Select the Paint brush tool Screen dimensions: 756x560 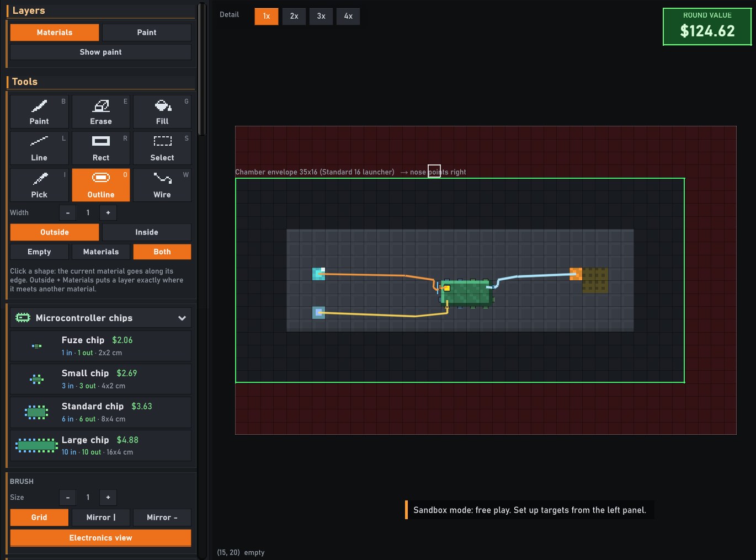tap(39, 112)
